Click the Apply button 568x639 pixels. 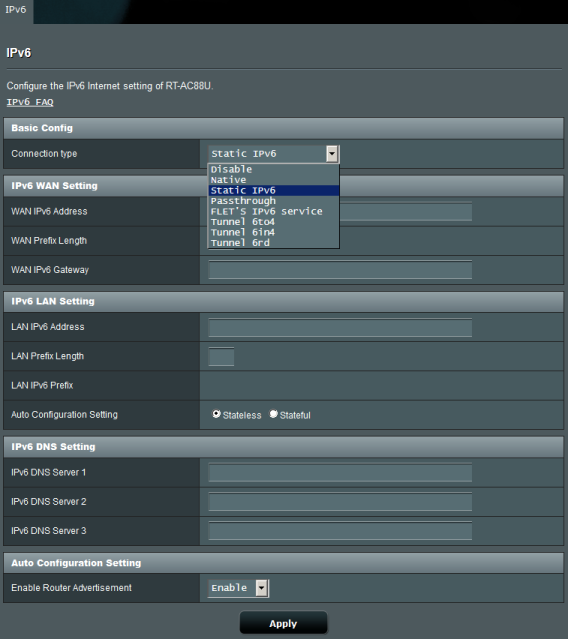283,623
